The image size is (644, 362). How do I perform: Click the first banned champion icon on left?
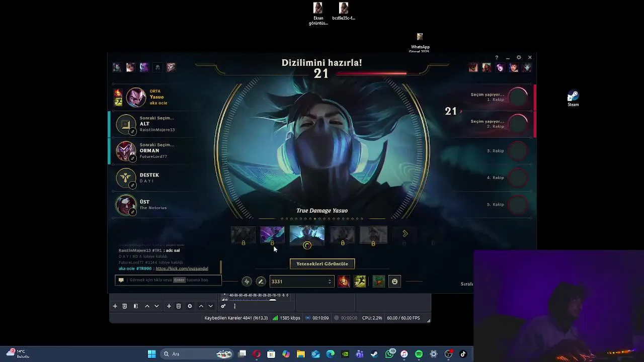(x=117, y=67)
